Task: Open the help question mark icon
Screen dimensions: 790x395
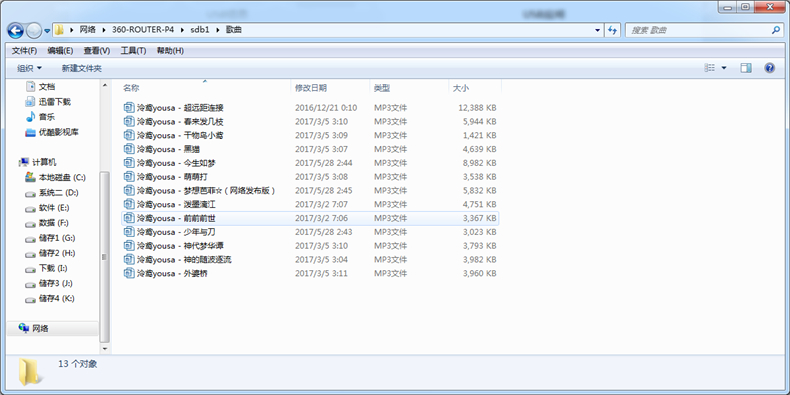Action: 769,68
